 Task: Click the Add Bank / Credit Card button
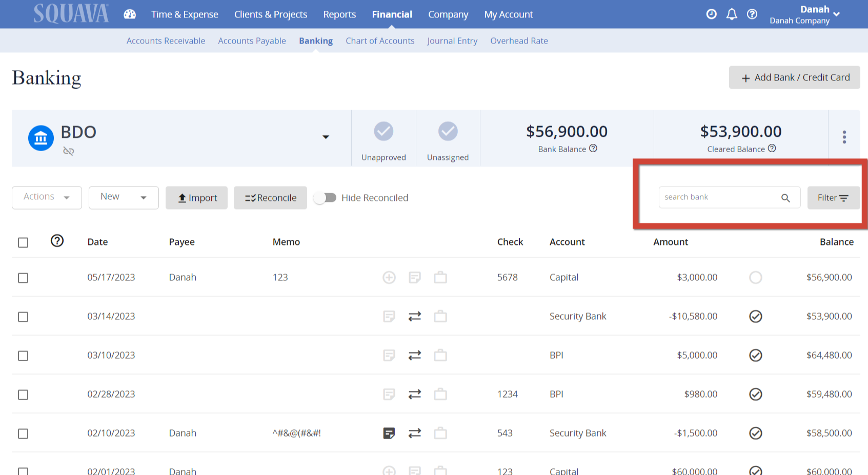click(x=794, y=77)
